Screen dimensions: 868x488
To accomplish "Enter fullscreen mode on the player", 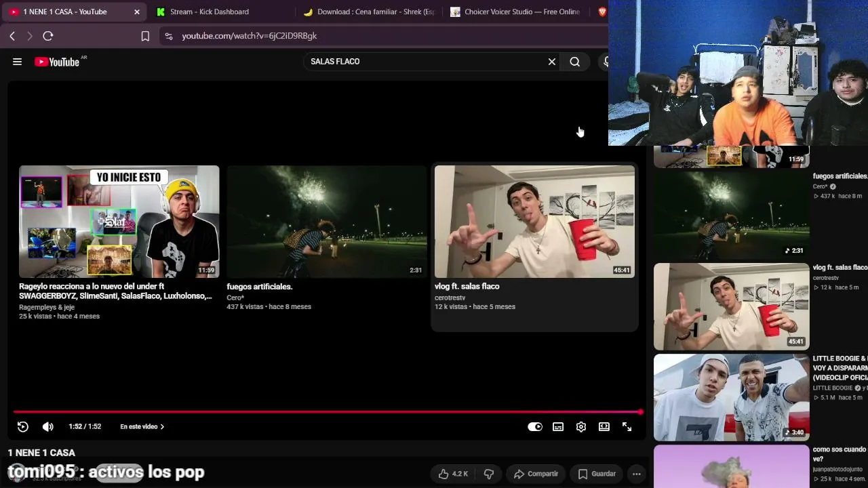I will (627, 426).
